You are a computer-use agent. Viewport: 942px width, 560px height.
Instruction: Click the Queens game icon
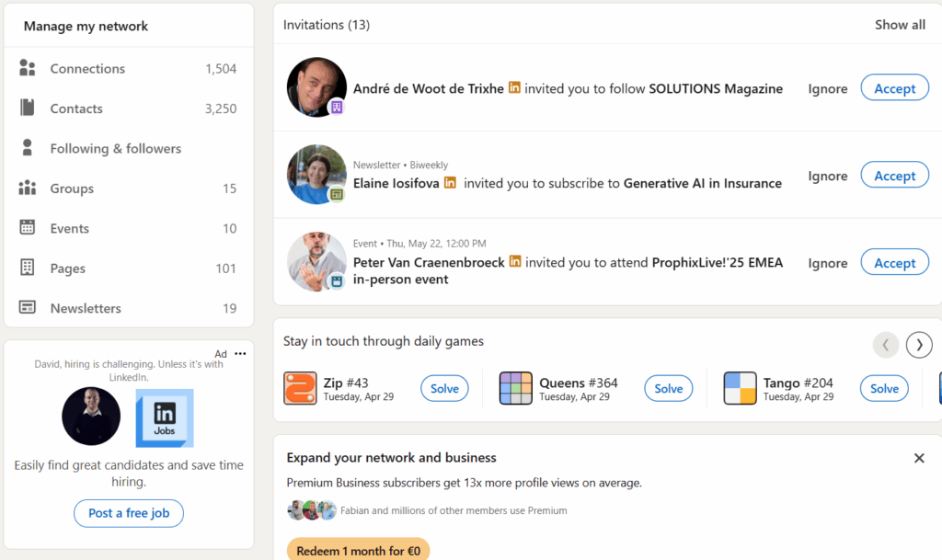pyautogui.click(x=515, y=388)
